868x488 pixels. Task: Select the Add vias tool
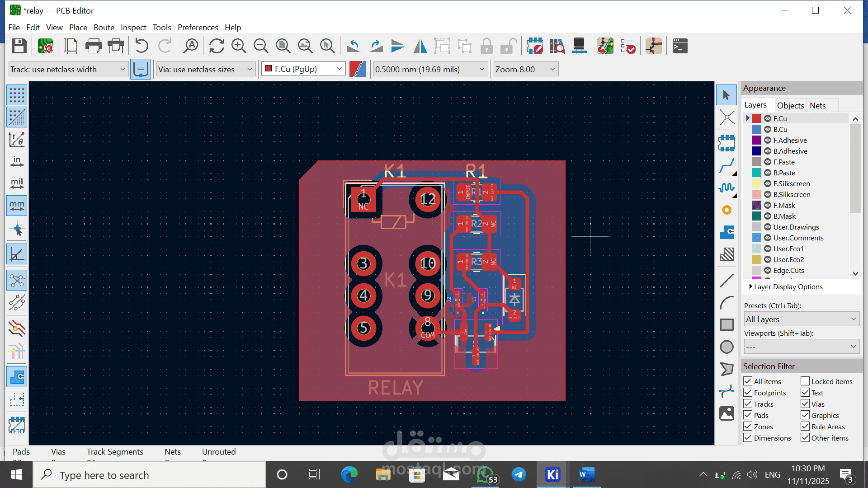tap(726, 210)
